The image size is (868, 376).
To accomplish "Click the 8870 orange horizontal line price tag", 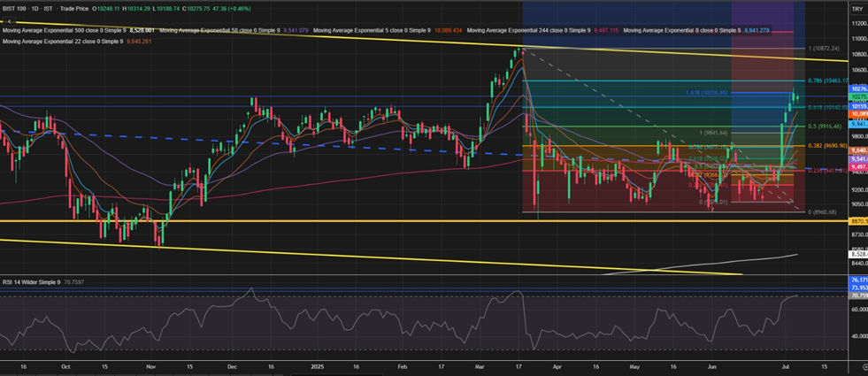I will click(857, 221).
